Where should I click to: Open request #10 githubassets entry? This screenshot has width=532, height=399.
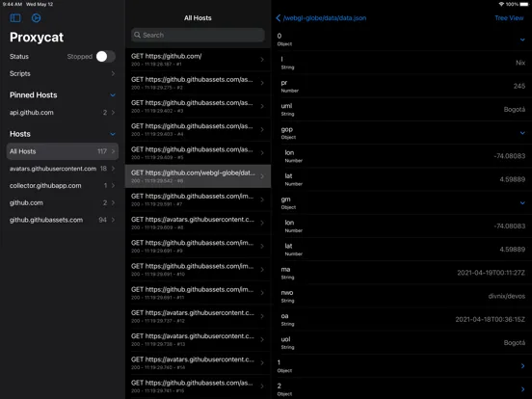pyautogui.click(x=198, y=270)
